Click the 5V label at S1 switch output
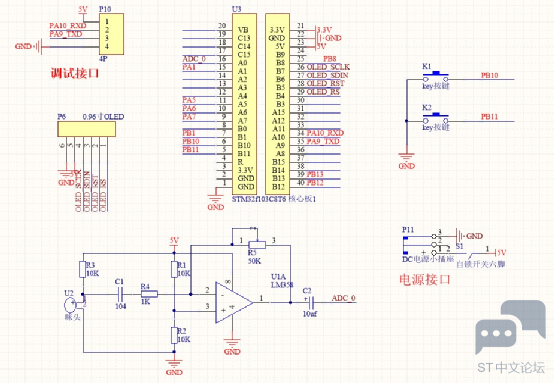 pos(502,253)
